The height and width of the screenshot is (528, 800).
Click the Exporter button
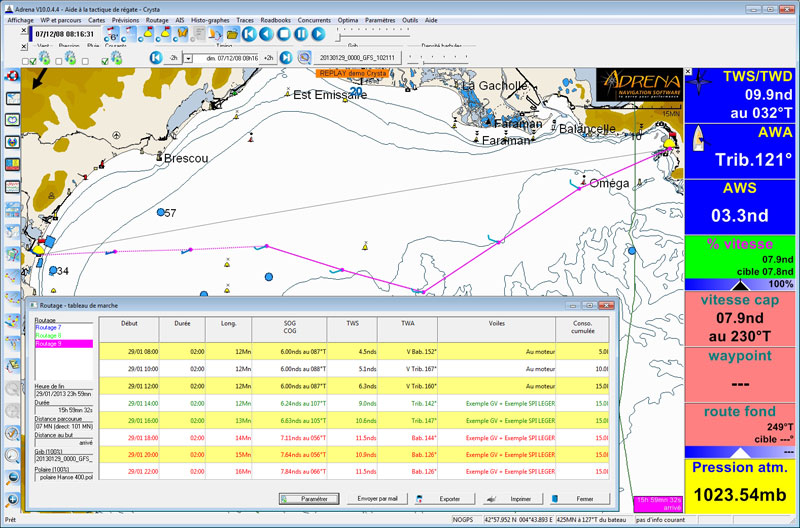point(445,499)
